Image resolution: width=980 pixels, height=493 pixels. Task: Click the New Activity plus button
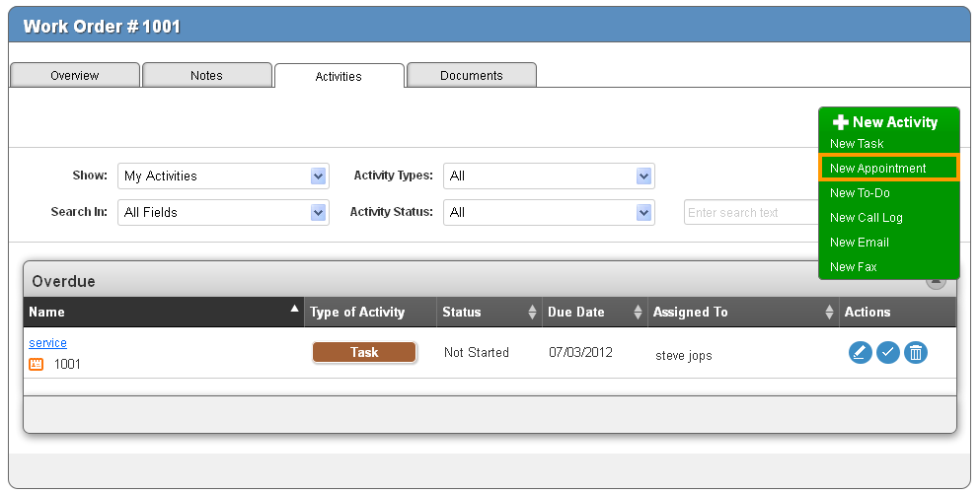click(x=886, y=122)
